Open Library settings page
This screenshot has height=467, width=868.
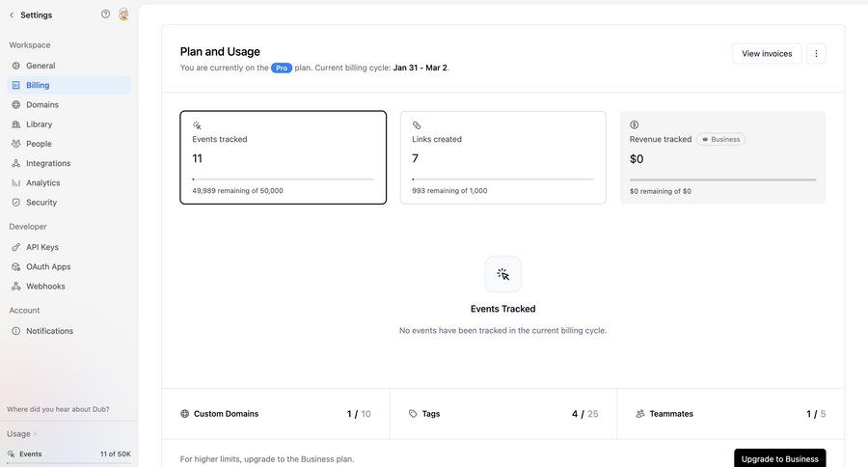point(69,124)
